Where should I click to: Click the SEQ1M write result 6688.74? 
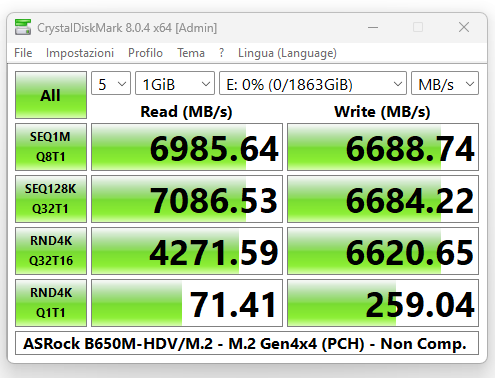pos(383,147)
